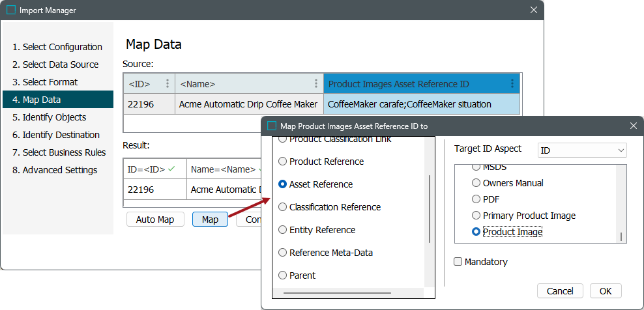Open the Name column kebab menu

[x=315, y=84]
